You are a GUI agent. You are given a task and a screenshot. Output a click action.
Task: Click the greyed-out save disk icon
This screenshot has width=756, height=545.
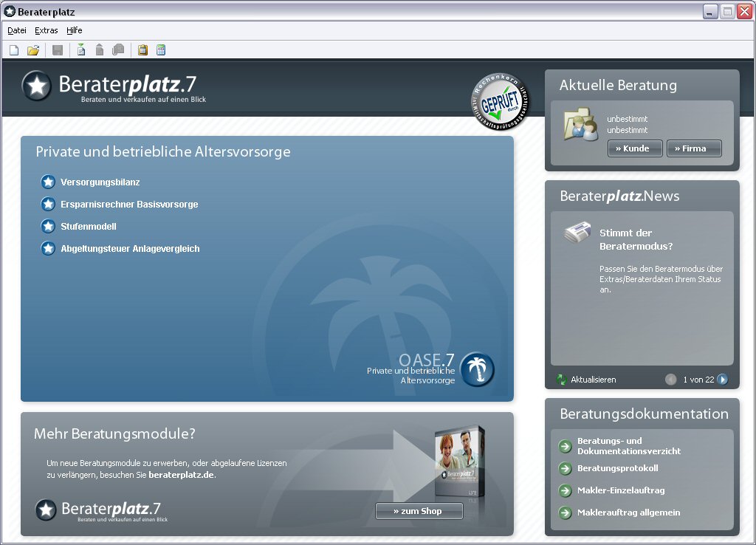[x=58, y=50]
